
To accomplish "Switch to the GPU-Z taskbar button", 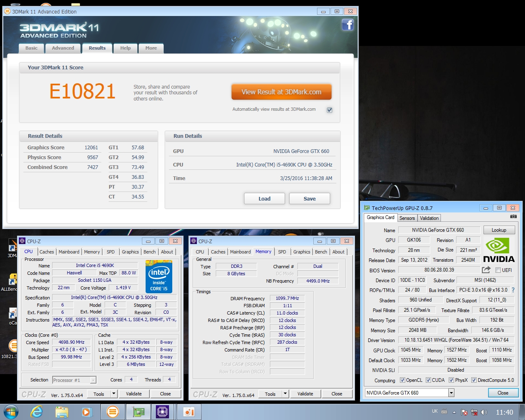I will [137, 412].
